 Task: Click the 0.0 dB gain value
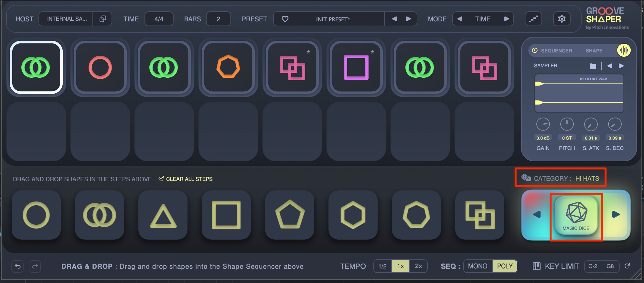pos(543,138)
